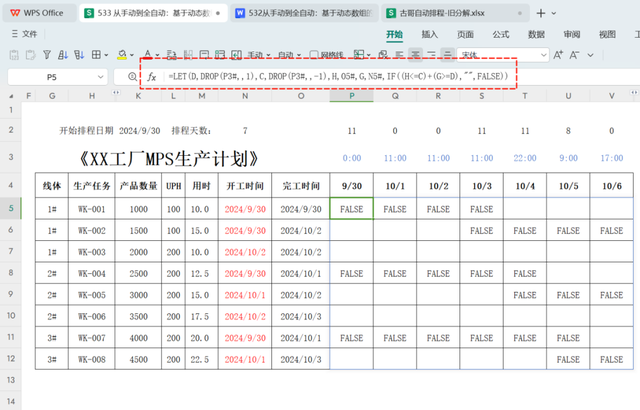
Task: Select the row 5 header
Action: click(x=11, y=208)
